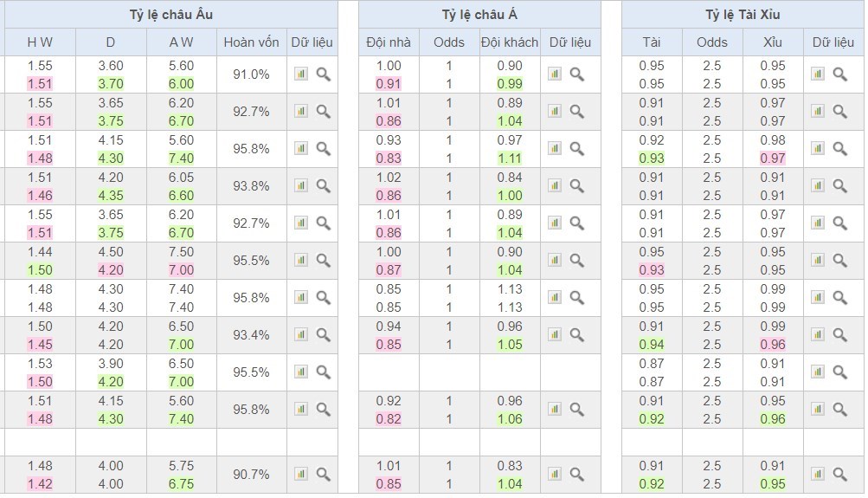This screenshot has height=498, width=868.
Task: Click the '1.44' home win value
Action: [x=40, y=252]
